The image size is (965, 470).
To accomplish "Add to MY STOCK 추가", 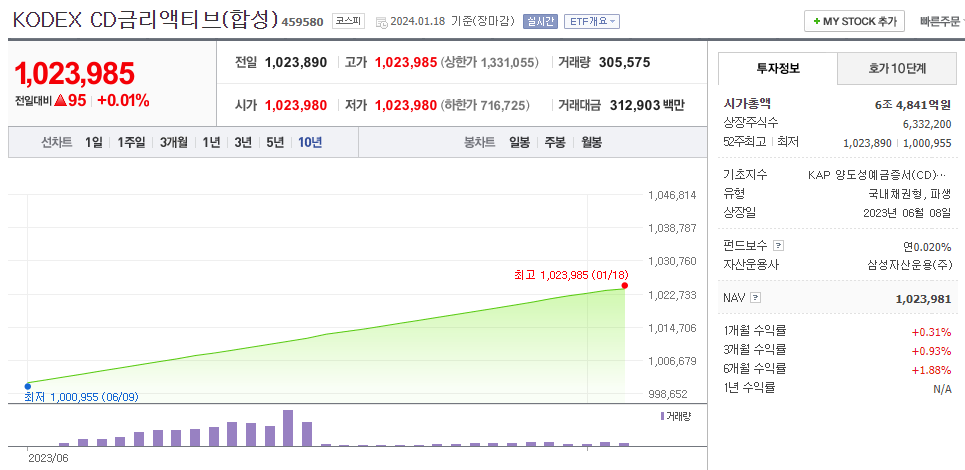I will tap(854, 21).
